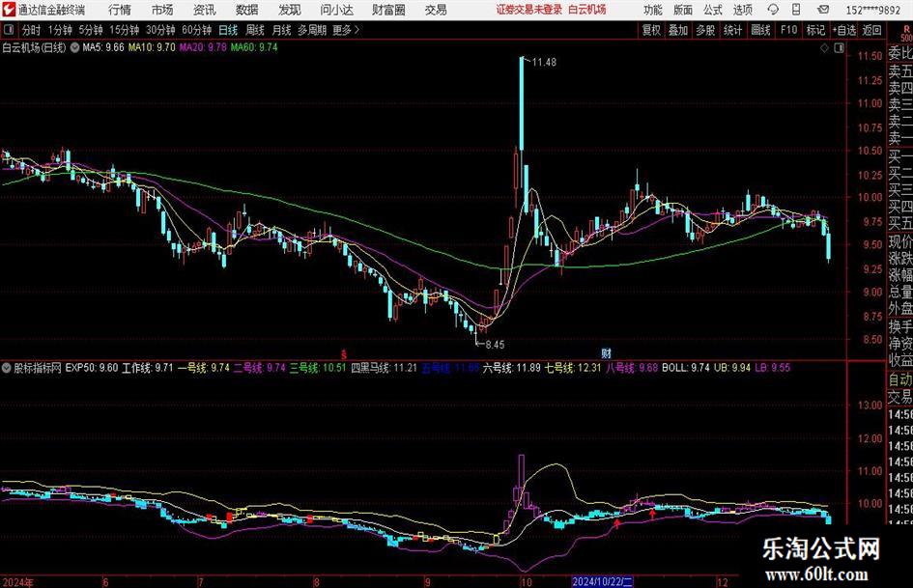Switch to 30分钟 period
The width and height of the screenshot is (913, 588).
(160, 30)
